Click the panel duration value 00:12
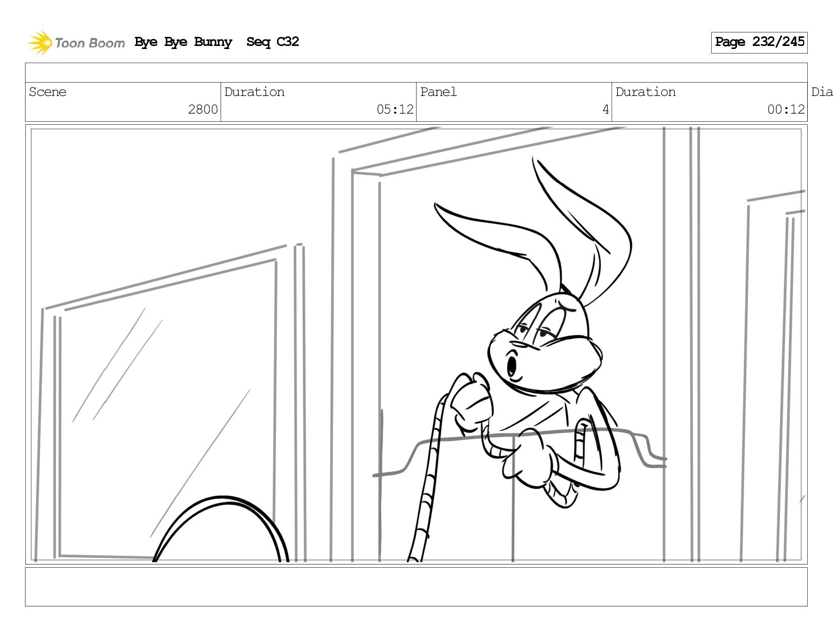 [x=785, y=110]
